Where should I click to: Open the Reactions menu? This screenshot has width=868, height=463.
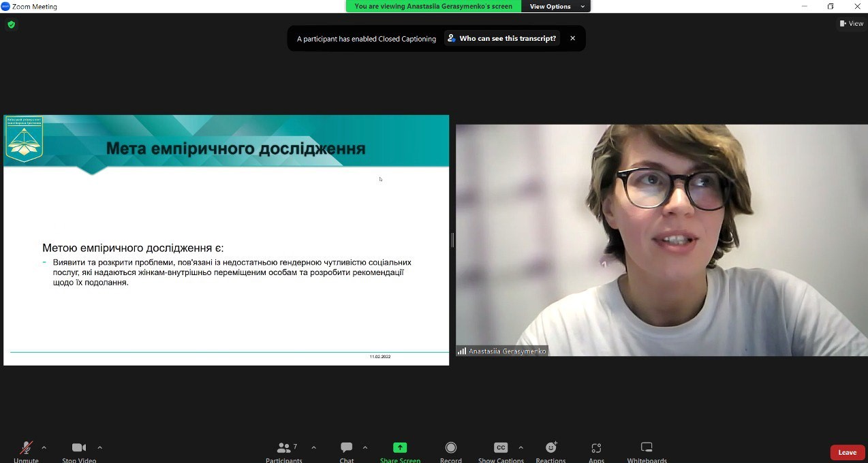point(551,451)
